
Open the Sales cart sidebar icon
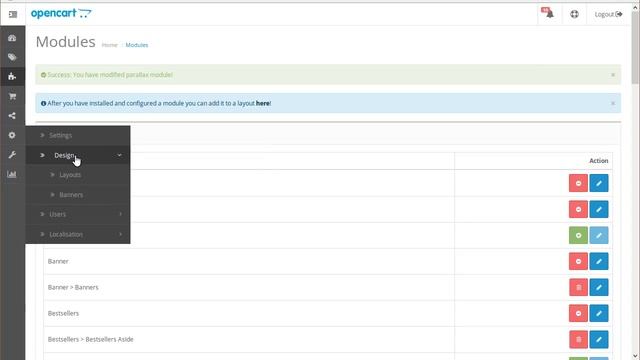click(x=12, y=96)
